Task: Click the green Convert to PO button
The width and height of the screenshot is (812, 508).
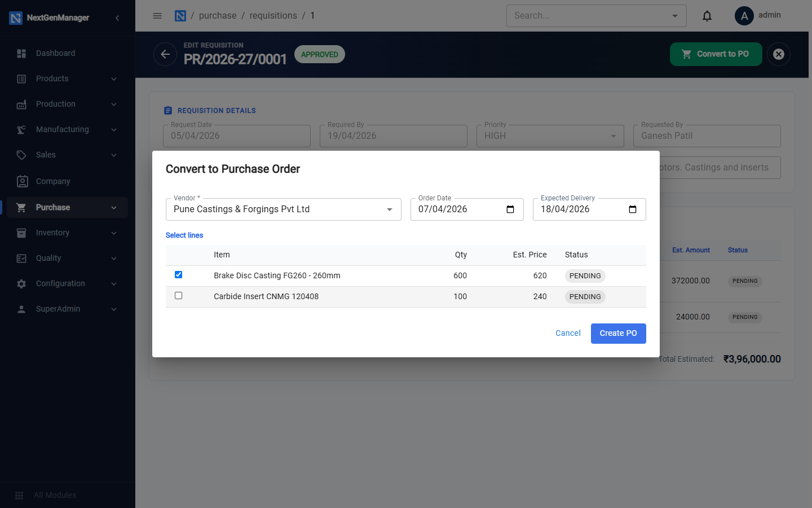Action: click(716, 54)
